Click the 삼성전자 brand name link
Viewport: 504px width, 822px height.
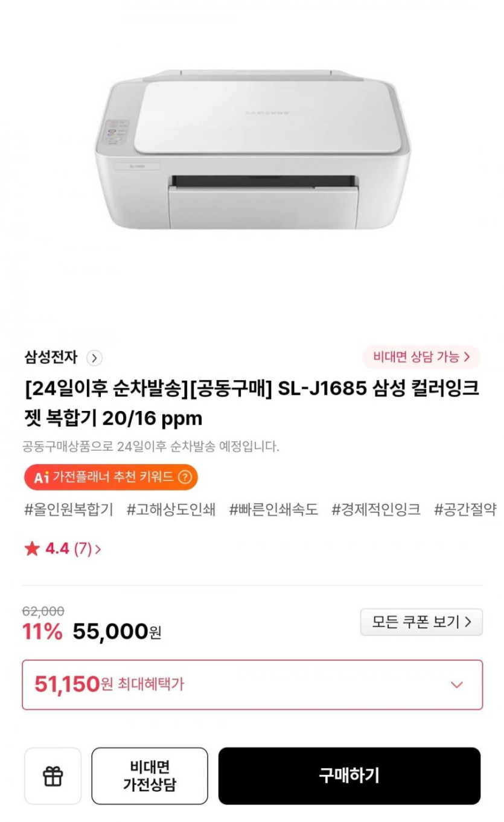[51, 357]
